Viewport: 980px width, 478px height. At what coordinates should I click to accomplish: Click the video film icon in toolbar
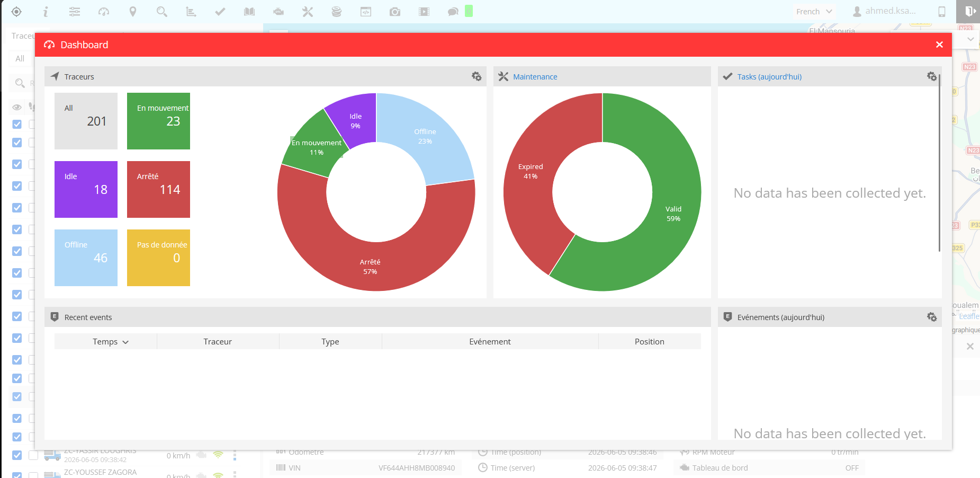pos(424,12)
